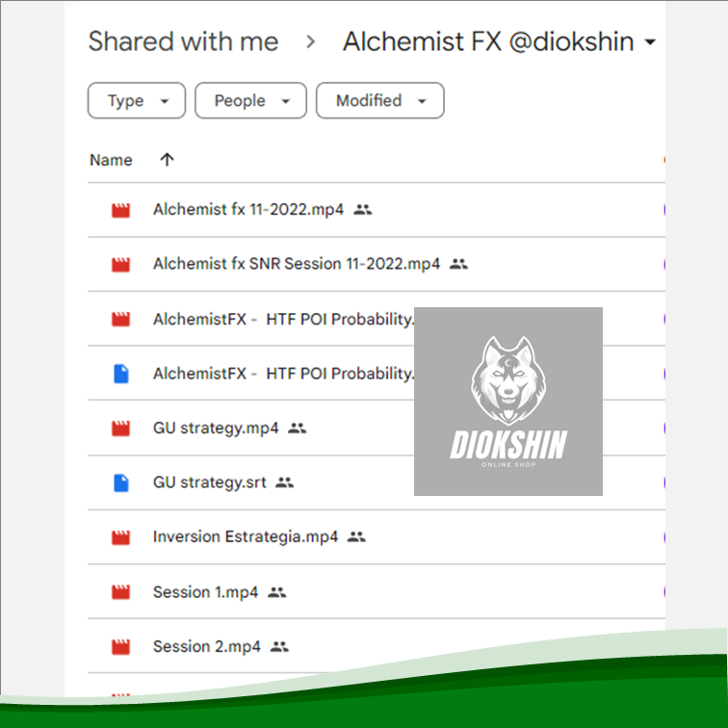Image resolution: width=728 pixels, height=728 pixels.
Task: Open the People filter dropdown
Action: pos(250,101)
